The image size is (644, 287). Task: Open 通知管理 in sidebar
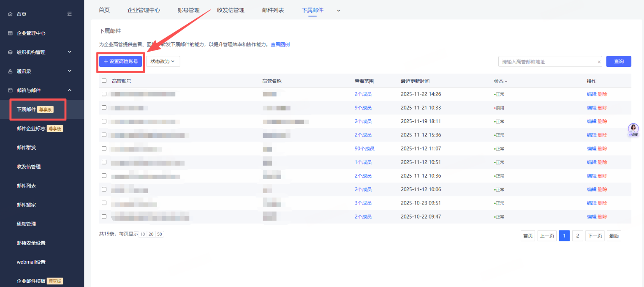26,224
